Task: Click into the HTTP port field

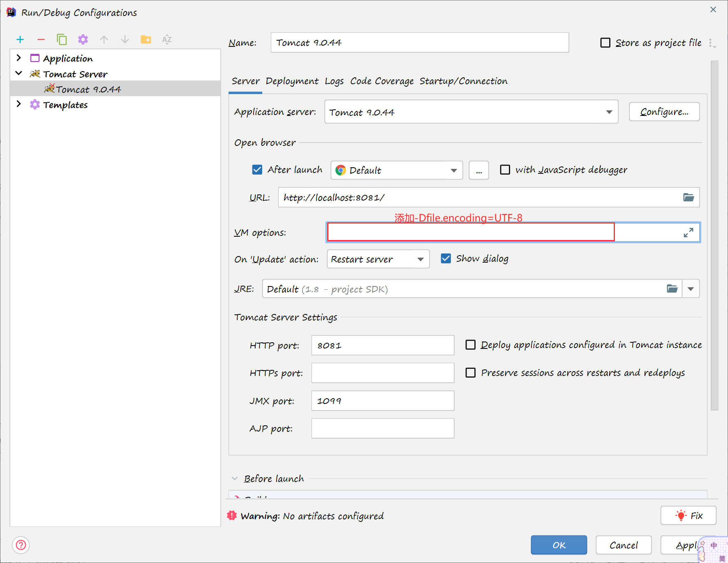Action: point(383,345)
